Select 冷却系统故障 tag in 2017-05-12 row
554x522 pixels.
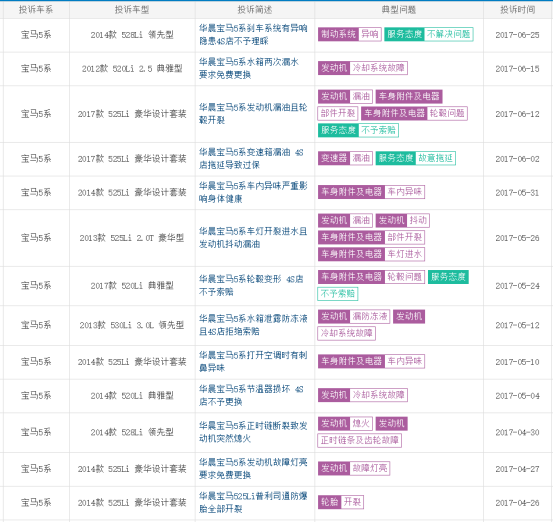tap(347, 333)
